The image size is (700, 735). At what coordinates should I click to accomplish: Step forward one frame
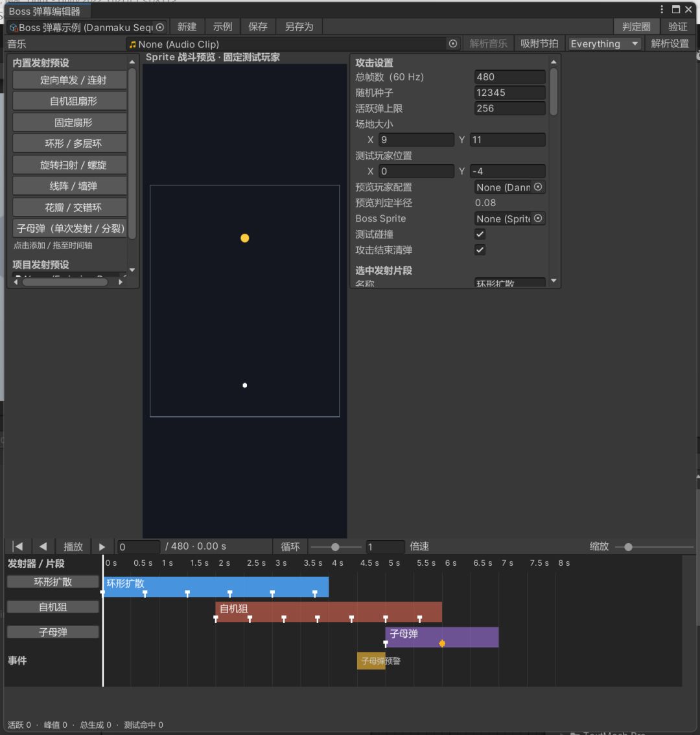(x=102, y=546)
